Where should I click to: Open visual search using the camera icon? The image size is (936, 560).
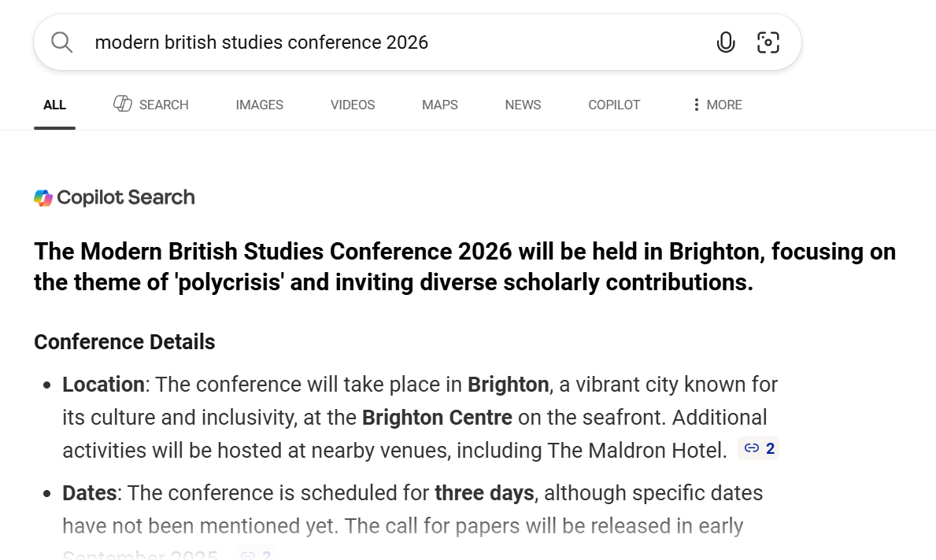pyautogui.click(x=768, y=42)
